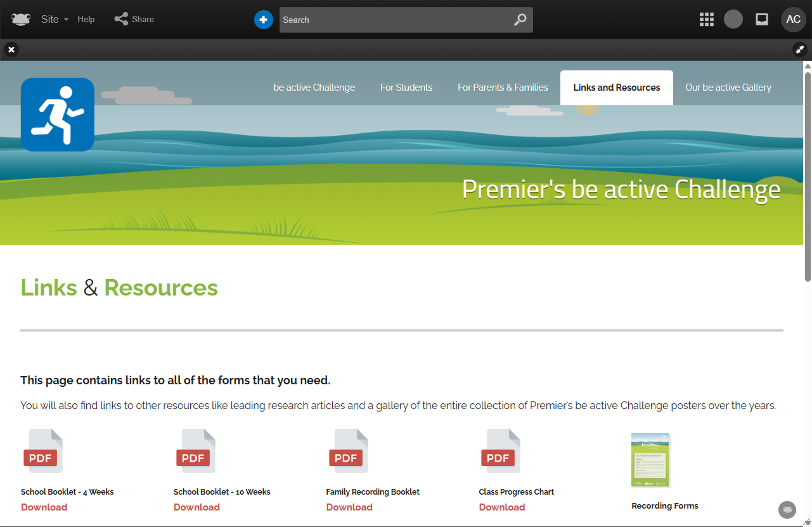This screenshot has width=812, height=527.
Task: Open the notifications inbox icon
Action: click(x=762, y=20)
